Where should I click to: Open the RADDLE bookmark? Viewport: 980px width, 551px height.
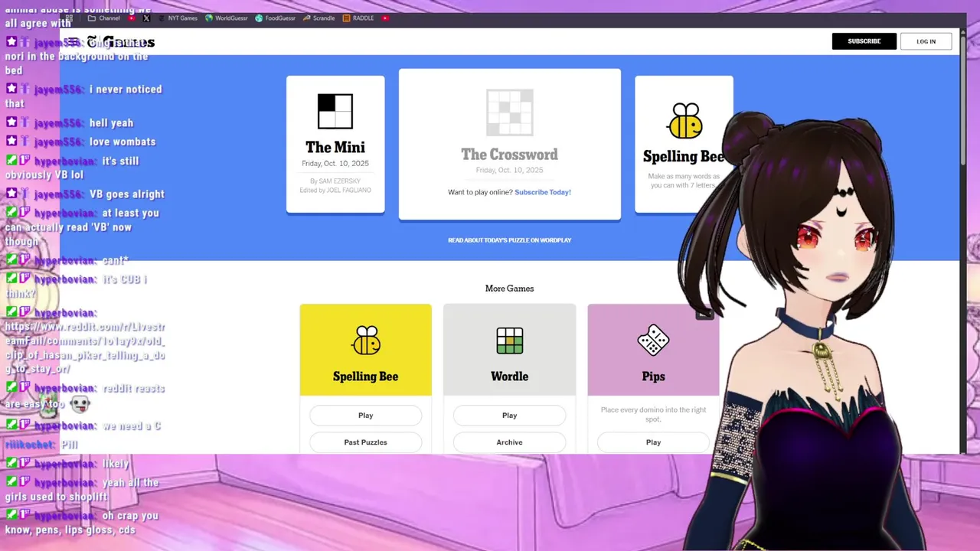[358, 18]
